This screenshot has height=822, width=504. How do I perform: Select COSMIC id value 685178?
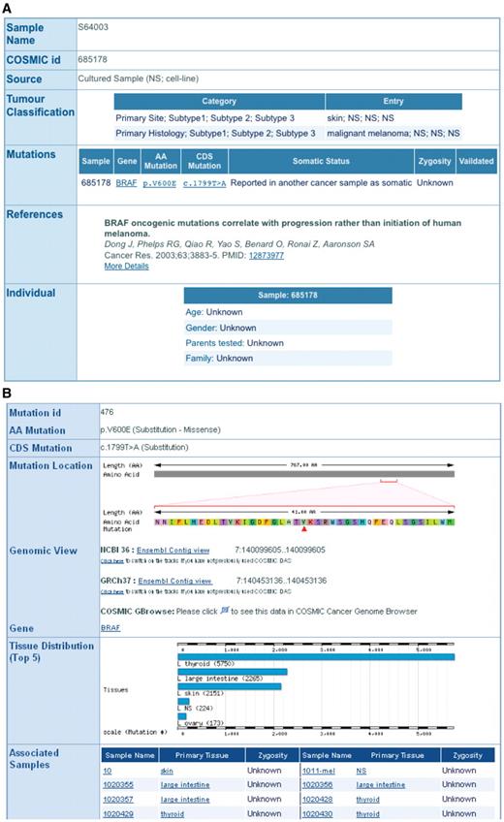[93, 59]
